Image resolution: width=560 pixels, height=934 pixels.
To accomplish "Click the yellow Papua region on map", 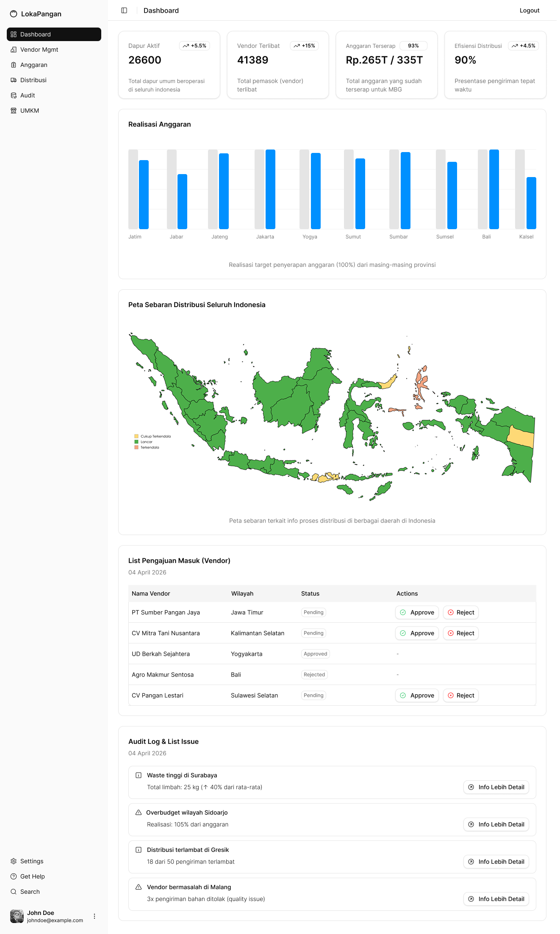I will pos(521,436).
